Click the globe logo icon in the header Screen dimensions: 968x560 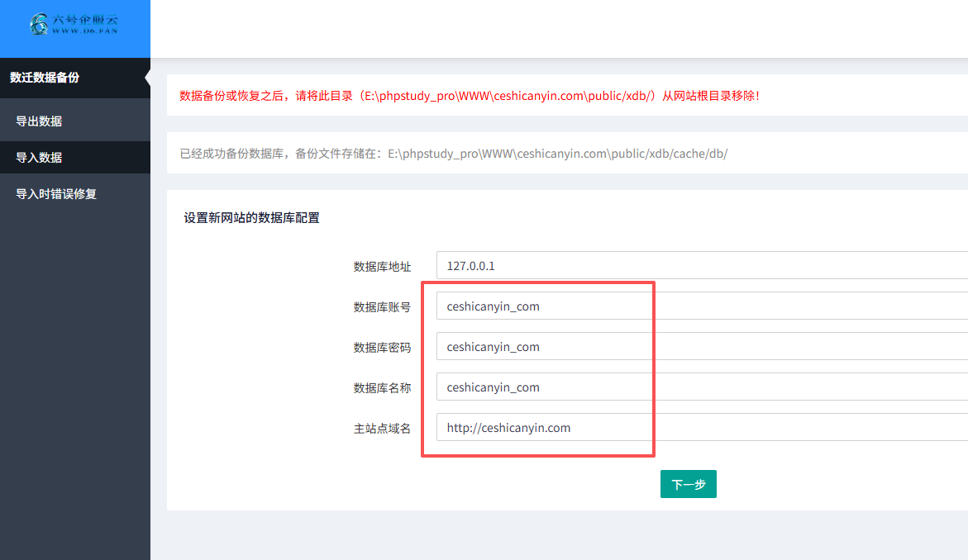[x=40, y=25]
